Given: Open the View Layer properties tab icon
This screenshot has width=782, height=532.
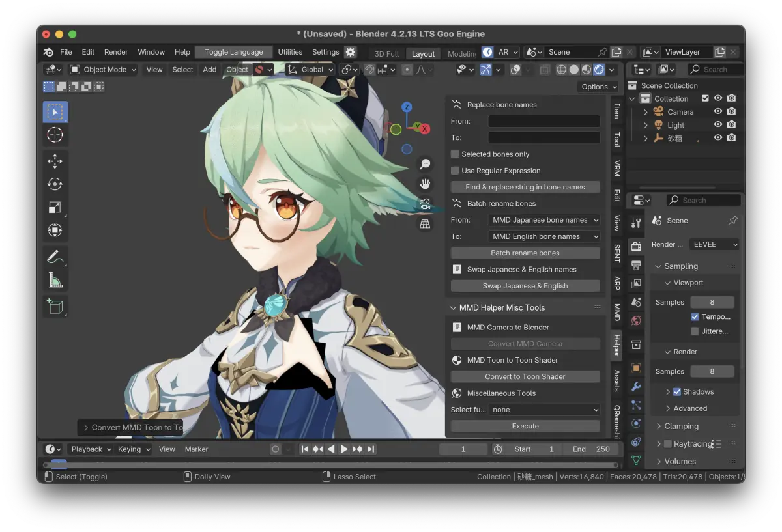Looking at the screenshot, I should tap(636, 284).
